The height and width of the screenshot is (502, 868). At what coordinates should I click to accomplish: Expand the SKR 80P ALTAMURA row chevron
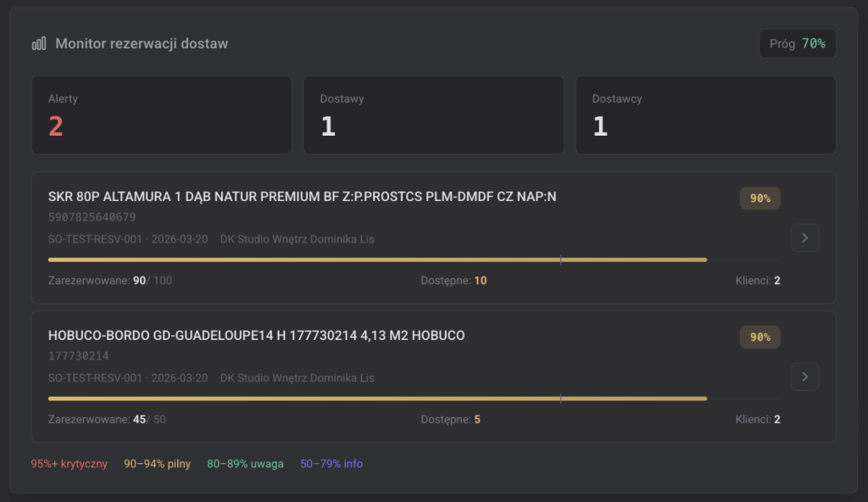click(x=804, y=238)
